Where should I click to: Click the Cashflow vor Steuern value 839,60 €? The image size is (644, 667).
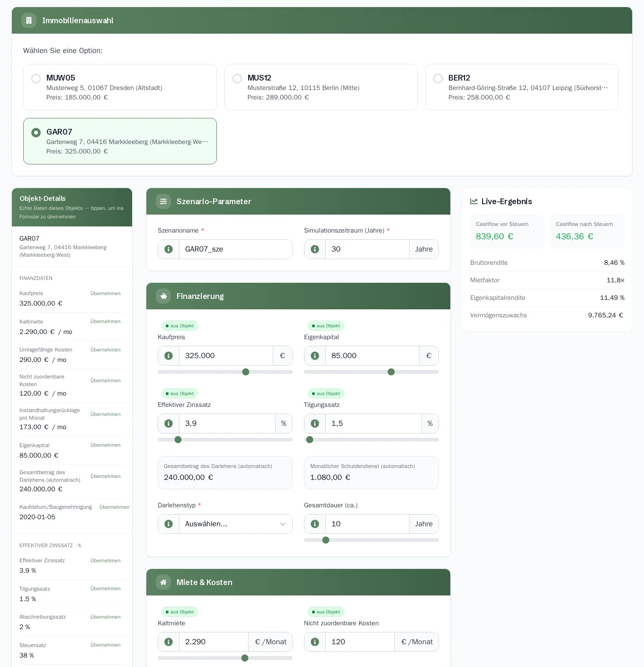coord(494,236)
